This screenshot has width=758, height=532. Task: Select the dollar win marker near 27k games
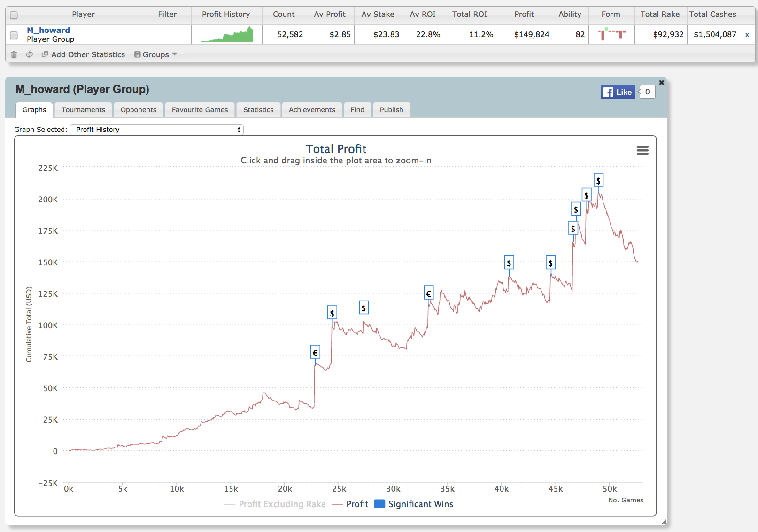click(364, 308)
